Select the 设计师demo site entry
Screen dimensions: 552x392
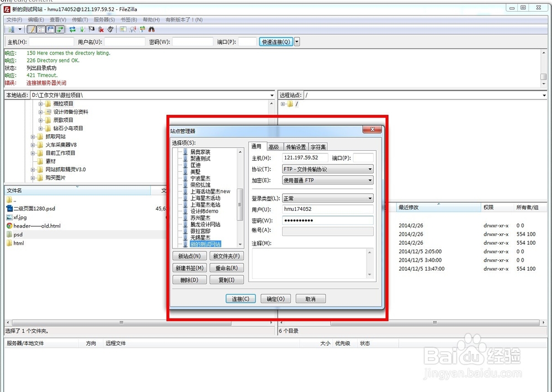click(204, 211)
